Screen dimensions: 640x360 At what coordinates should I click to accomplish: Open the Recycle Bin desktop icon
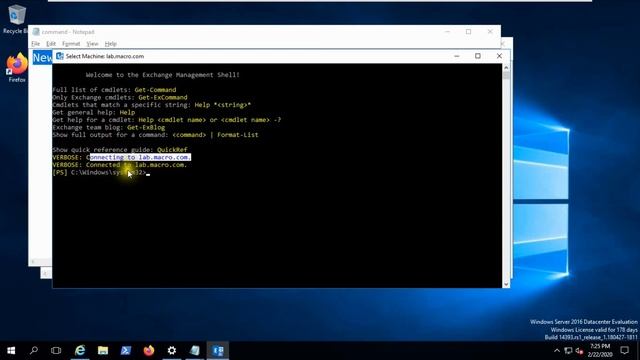16,18
